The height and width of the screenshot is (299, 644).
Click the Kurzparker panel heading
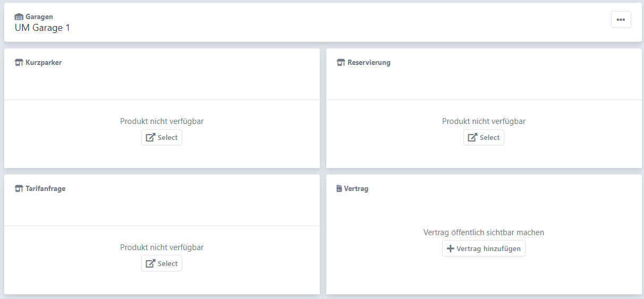tap(44, 63)
